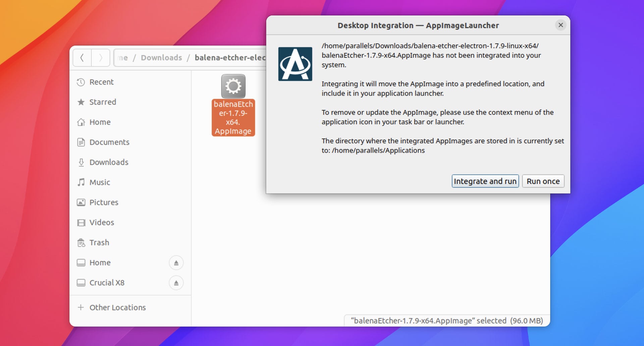Open Trash in the sidebar

tap(130, 243)
